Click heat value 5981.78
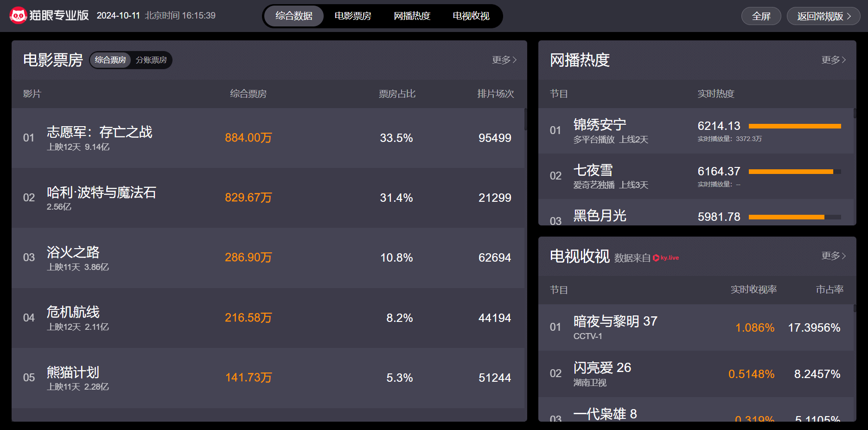The height and width of the screenshot is (430, 868). [719, 217]
